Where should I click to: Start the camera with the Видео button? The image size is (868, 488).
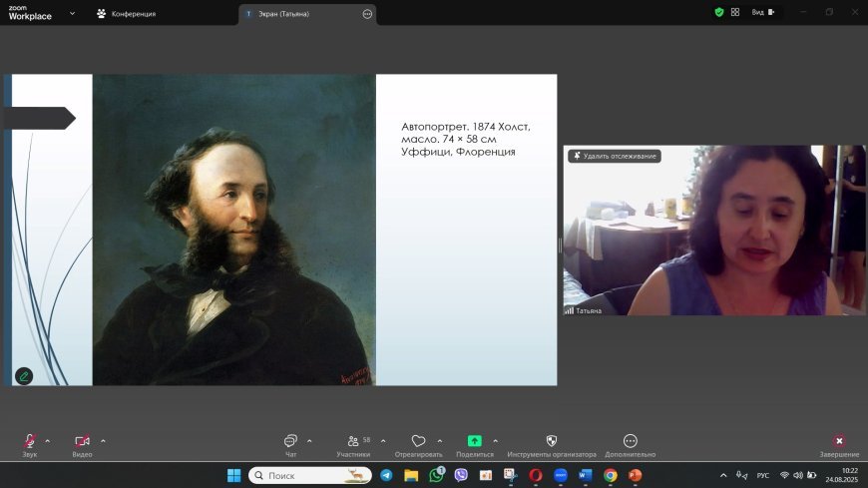82,445
